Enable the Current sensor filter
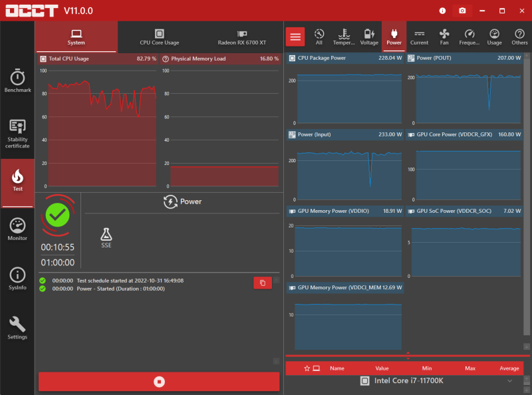This screenshot has width=532, height=395. (x=419, y=37)
